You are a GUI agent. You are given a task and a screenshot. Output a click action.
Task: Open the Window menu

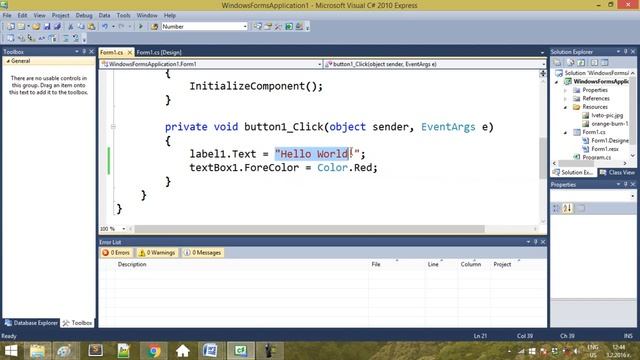(x=147, y=15)
